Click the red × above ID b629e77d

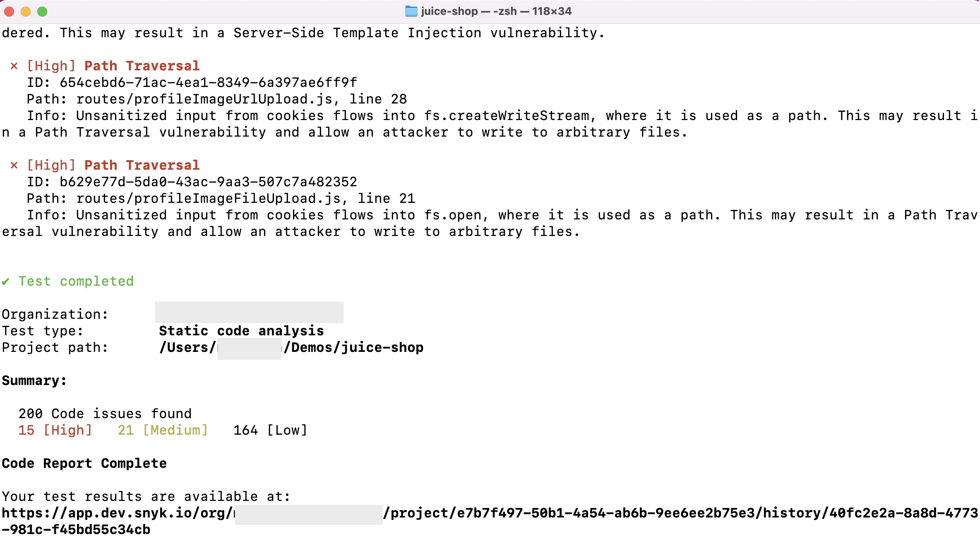(14, 165)
